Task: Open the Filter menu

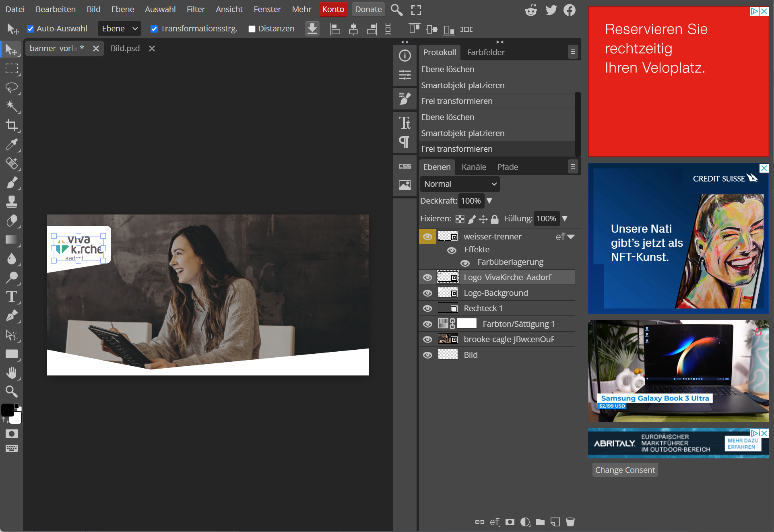Action: pos(196,9)
